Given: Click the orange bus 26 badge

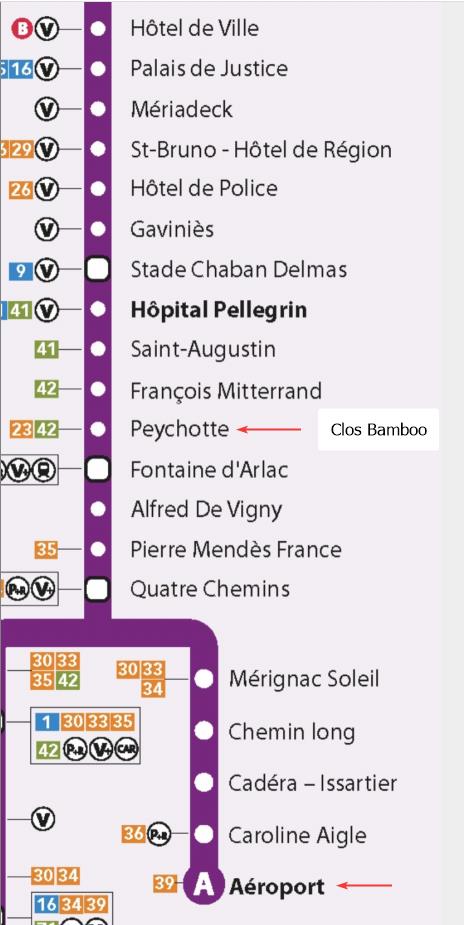Looking at the screenshot, I should point(21,190).
